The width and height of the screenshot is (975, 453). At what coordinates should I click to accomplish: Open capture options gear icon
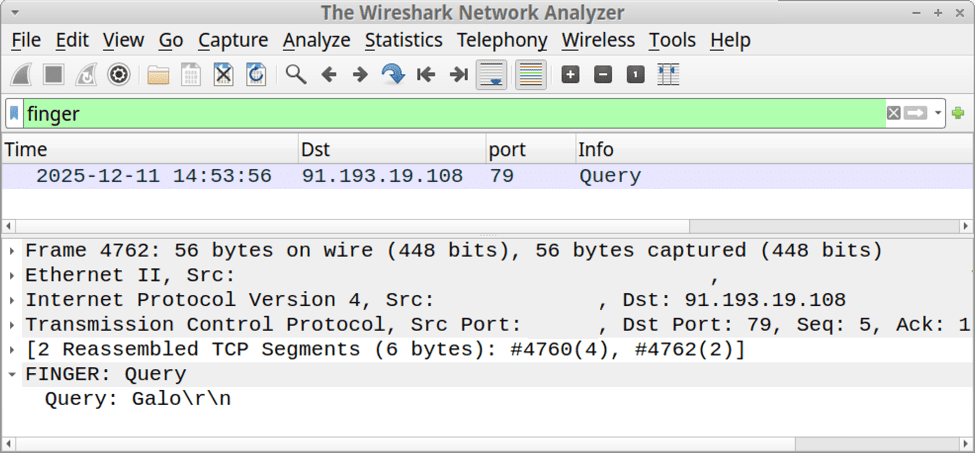click(119, 75)
